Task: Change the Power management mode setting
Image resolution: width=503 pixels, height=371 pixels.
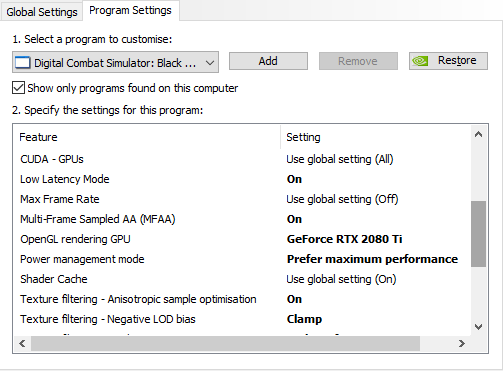Action: tap(372, 259)
